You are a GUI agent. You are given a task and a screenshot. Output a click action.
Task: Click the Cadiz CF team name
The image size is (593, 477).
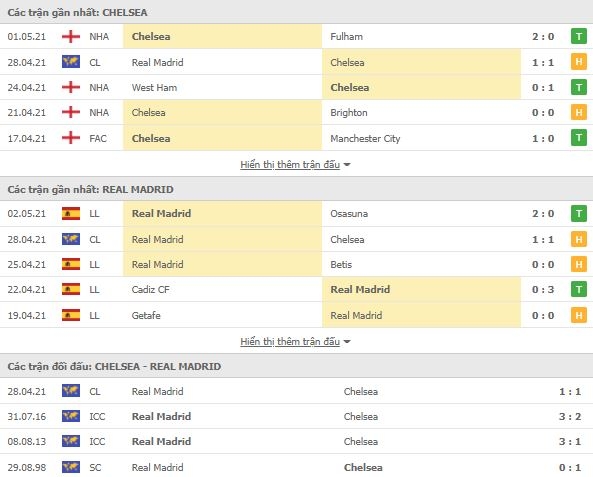click(x=151, y=289)
